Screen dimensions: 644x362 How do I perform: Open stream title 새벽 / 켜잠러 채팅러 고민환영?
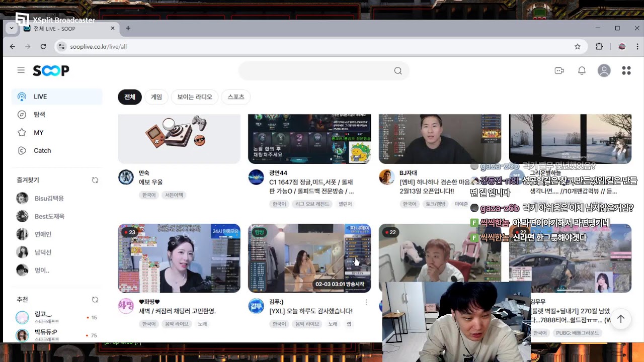[177, 311]
